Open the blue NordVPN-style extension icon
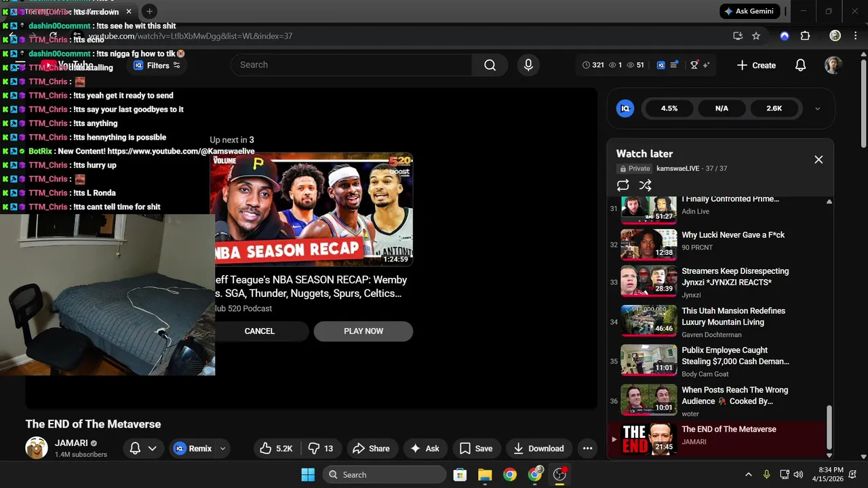The height and width of the screenshot is (488, 868). coord(785,36)
